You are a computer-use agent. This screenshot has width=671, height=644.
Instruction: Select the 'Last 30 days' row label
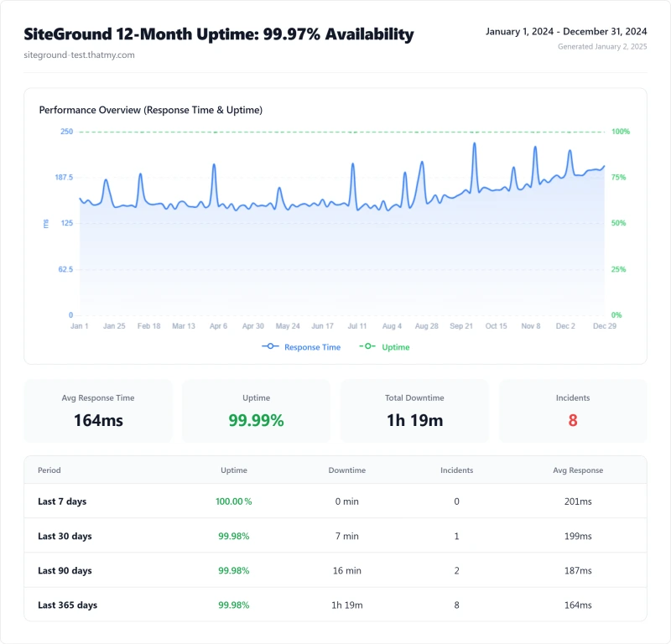point(65,536)
